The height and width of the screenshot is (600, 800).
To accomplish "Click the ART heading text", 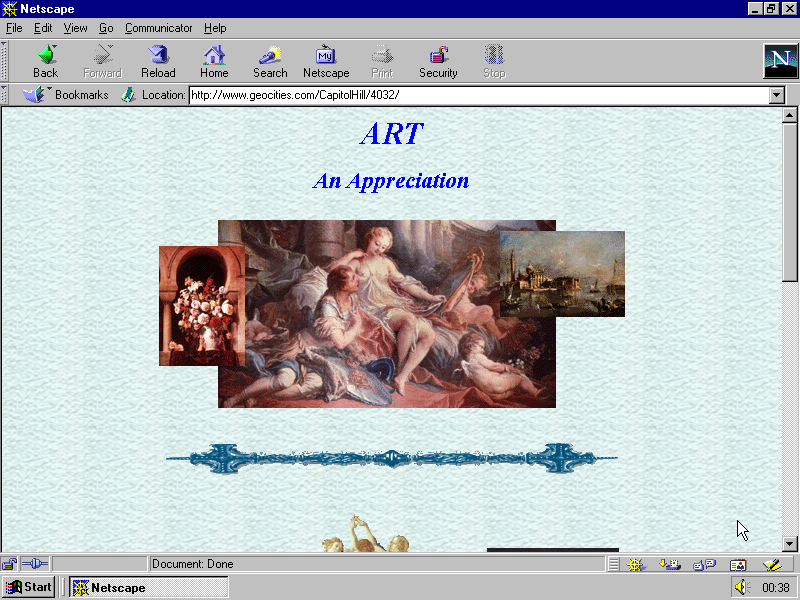I will pyautogui.click(x=392, y=134).
